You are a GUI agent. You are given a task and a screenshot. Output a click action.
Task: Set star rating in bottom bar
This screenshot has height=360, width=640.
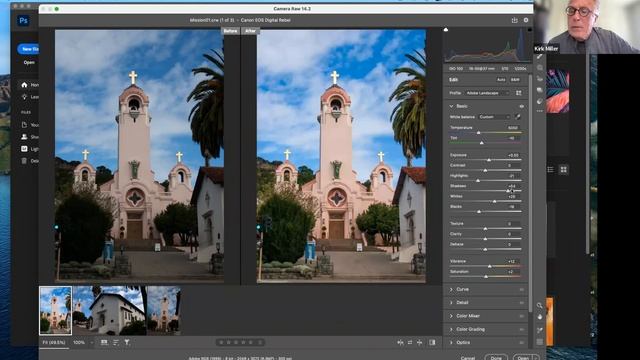240,342
